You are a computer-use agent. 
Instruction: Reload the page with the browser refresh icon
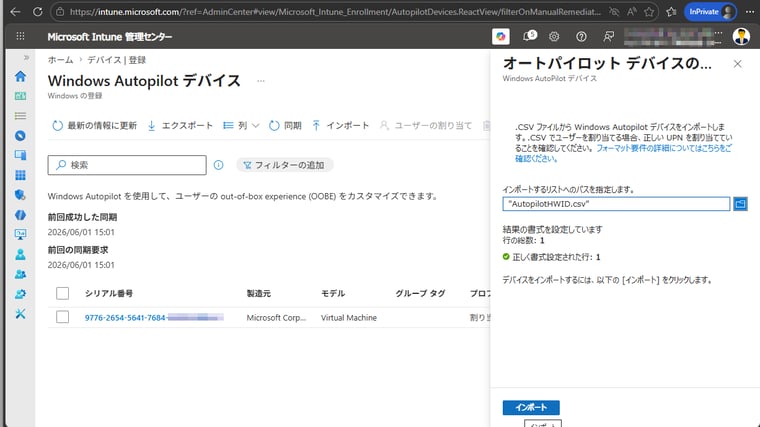37,12
